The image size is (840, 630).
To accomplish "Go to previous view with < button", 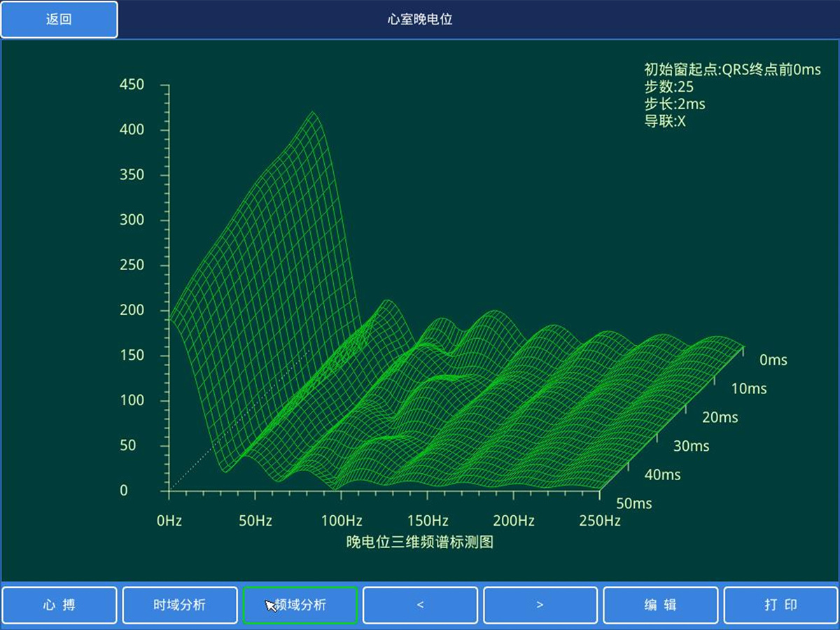I will (420, 605).
